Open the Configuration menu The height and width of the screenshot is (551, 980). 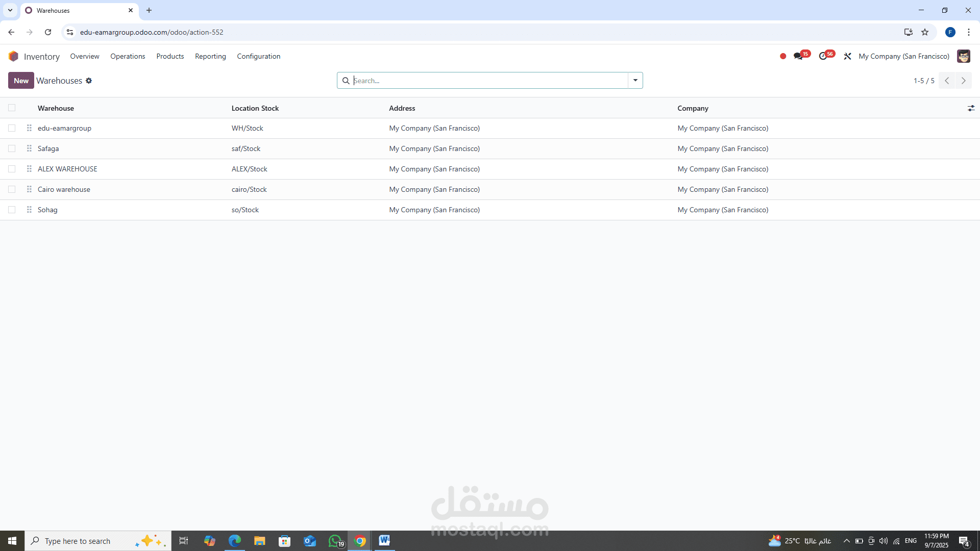tap(258, 56)
